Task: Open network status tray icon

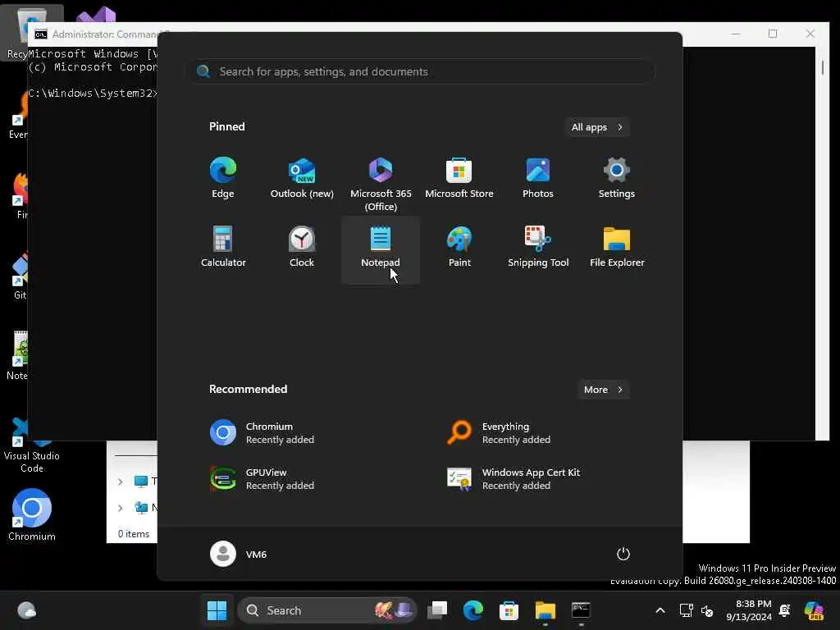Action: coord(686,610)
